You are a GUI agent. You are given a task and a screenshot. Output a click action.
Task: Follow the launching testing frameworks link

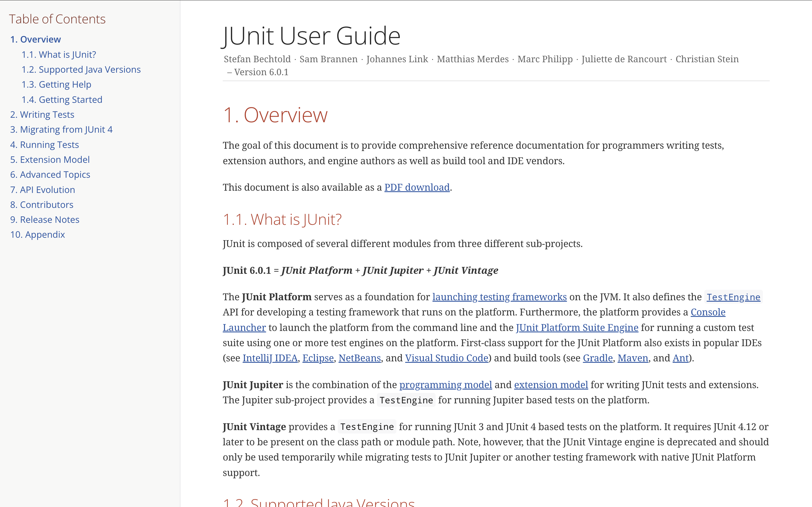(499, 297)
